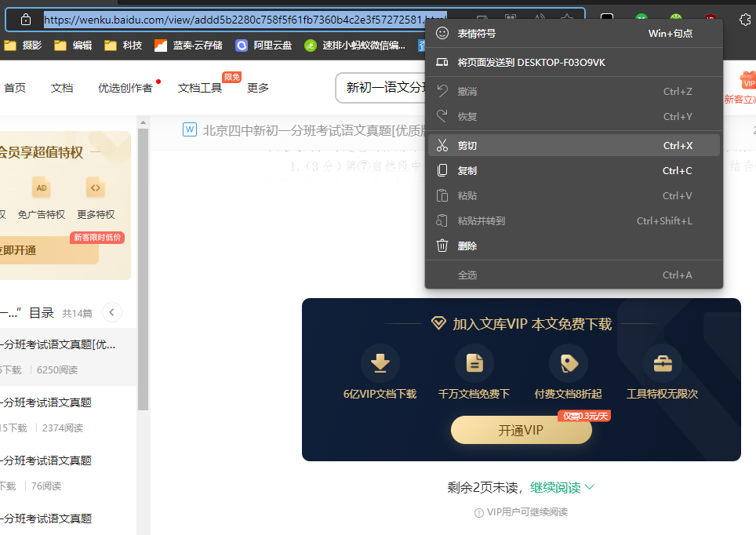Click the 加入文库VIP 本文免费下载 heading
The image size is (756, 535).
[x=532, y=324]
